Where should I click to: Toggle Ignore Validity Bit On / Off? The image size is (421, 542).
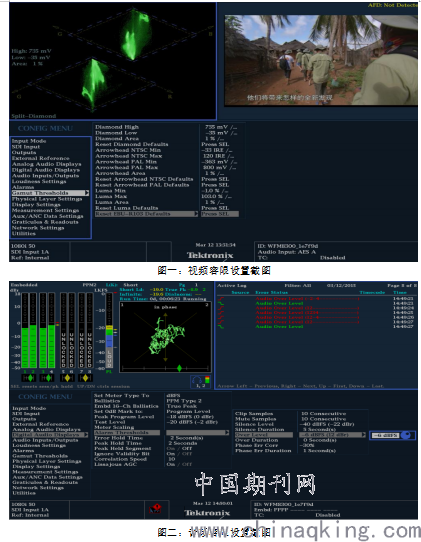click(x=179, y=454)
